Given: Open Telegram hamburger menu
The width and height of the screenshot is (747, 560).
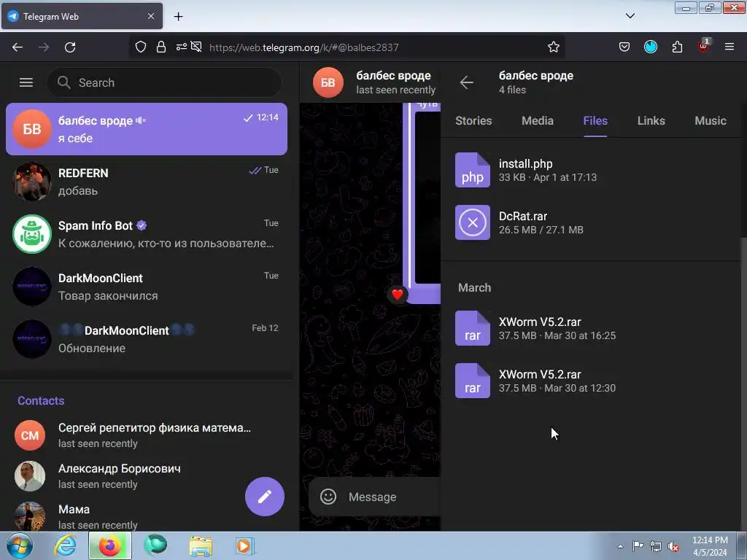Looking at the screenshot, I should coord(26,82).
